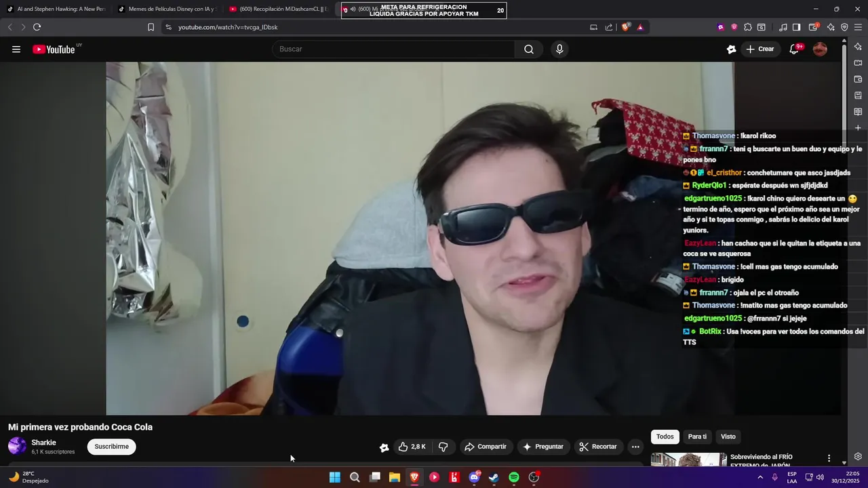Select the Para ti filter chip
This screenshot has width=868, height=488.
pos(697,436)
